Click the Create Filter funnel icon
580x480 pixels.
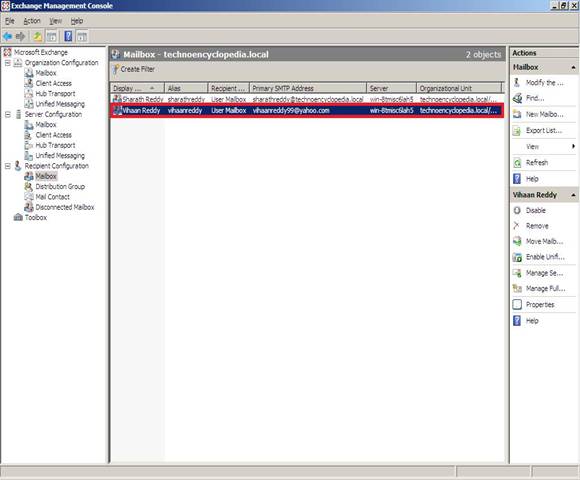116,69
